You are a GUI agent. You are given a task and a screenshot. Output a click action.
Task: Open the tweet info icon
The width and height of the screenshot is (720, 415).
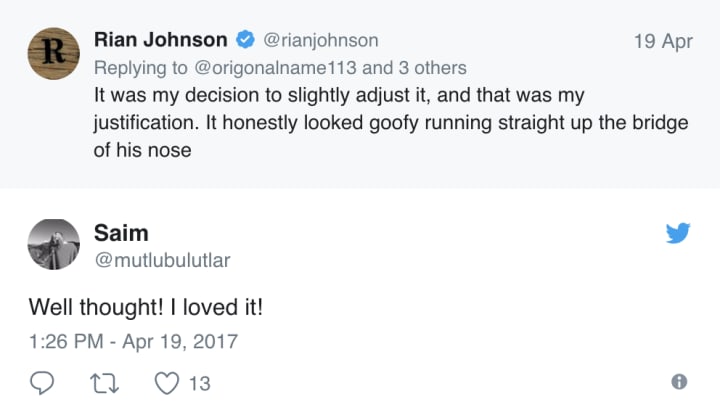pos(679,382)
